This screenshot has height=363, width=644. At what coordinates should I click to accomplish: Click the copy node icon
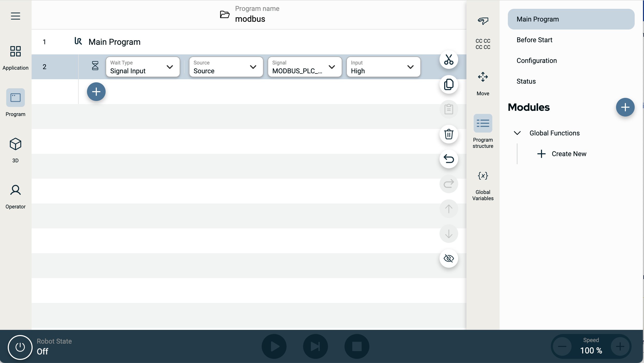449,84
